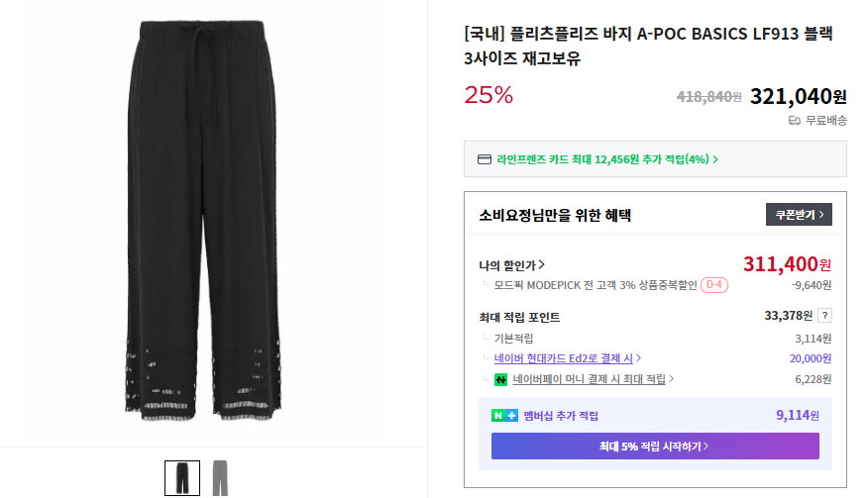Click the question mark help icon

coord(824,316)
